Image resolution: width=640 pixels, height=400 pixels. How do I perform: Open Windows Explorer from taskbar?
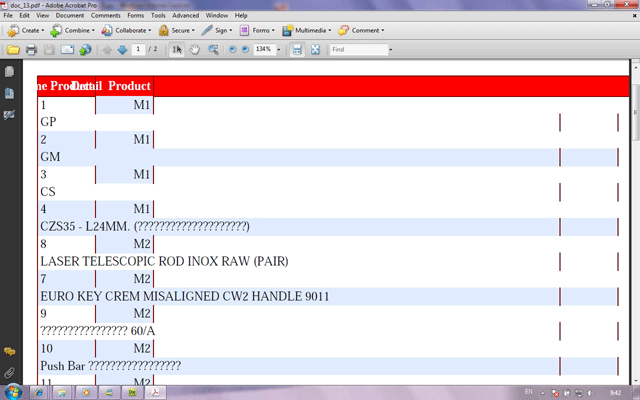point(62,393)
